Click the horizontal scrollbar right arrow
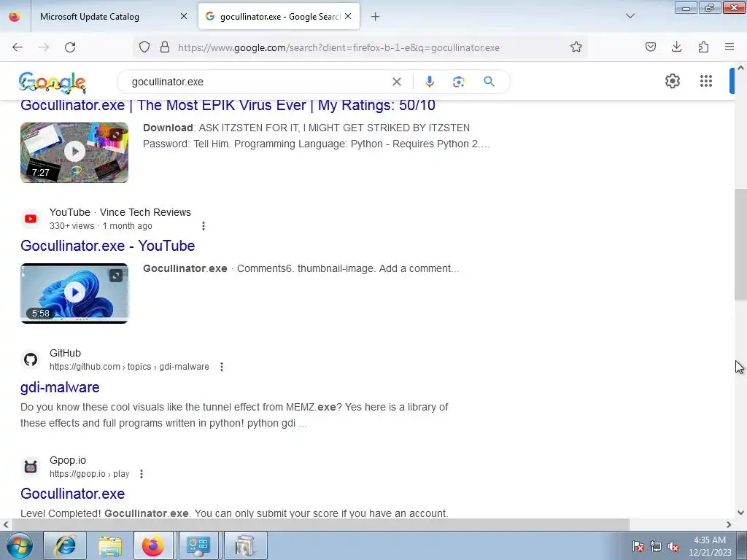This screenshot has height=560, width=747. pyautogui.click(x=729, y=525)
